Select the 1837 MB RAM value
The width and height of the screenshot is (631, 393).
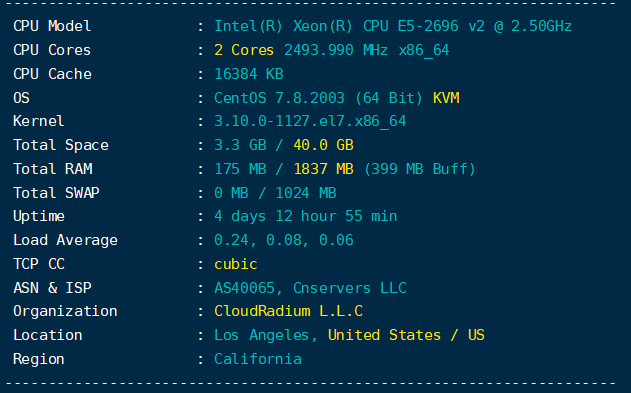[323, 169]
